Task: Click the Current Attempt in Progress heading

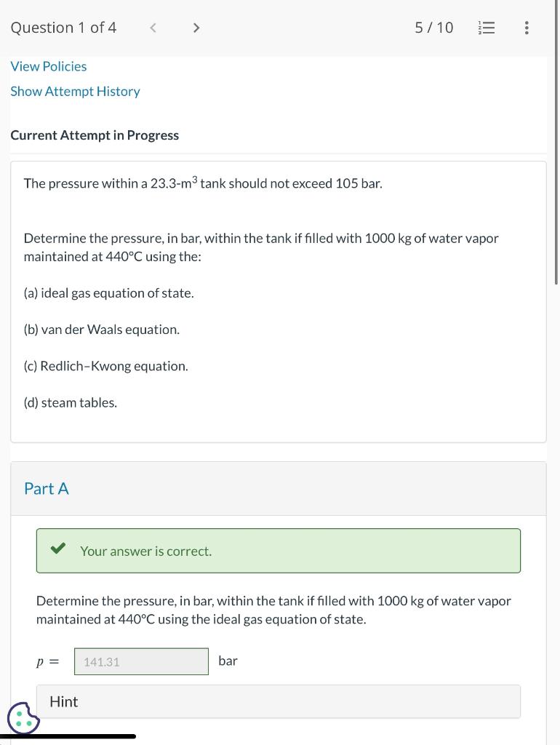Action: pyautogui.click(x=95, y=135)
